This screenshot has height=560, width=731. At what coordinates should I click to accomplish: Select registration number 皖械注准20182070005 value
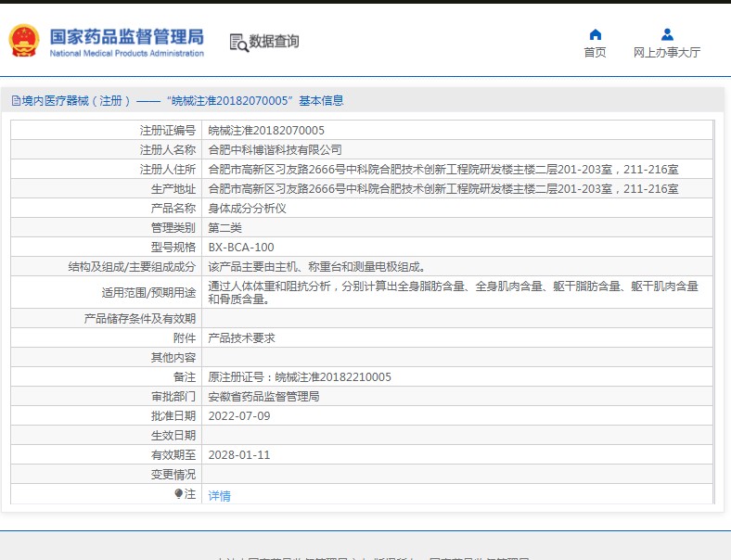(266, 131)
